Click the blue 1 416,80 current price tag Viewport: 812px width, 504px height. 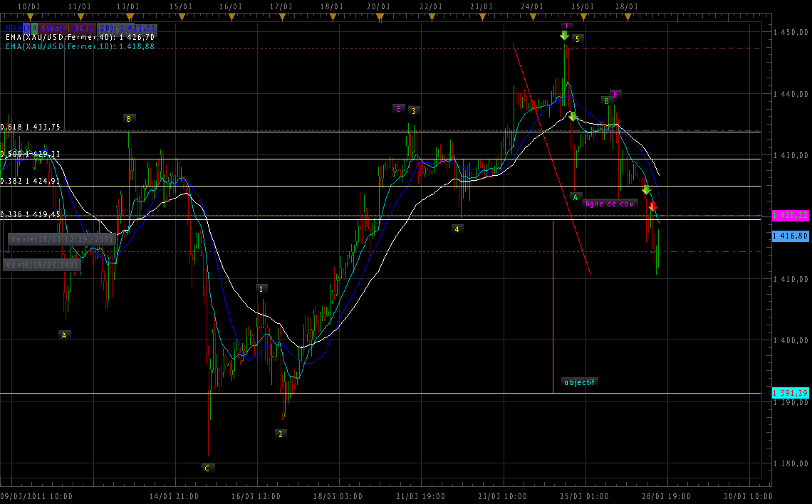tap(790, 236)
